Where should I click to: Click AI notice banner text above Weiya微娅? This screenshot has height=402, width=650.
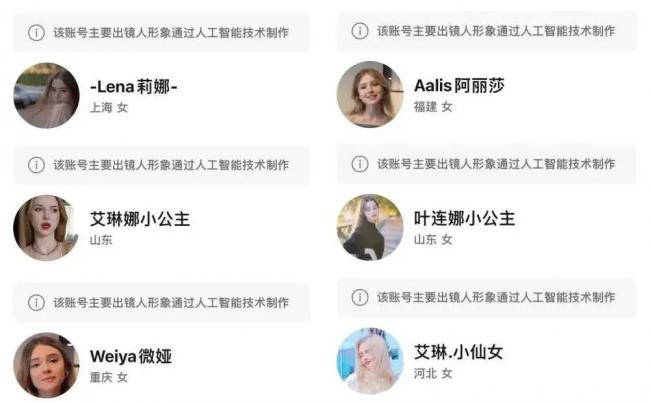tap(171, 303)
